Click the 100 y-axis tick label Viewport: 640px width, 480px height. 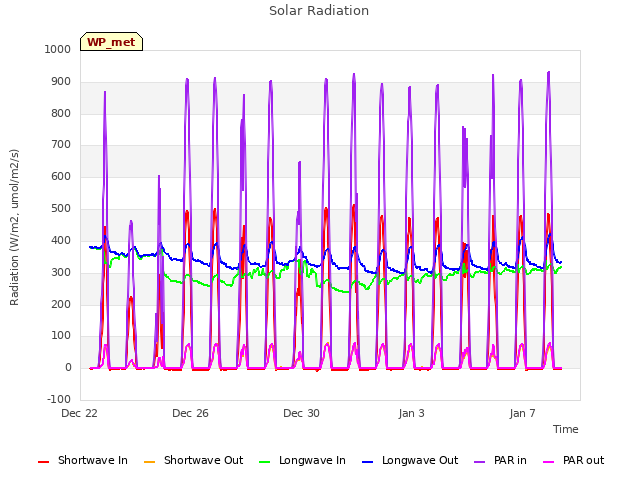coord(61,336)
